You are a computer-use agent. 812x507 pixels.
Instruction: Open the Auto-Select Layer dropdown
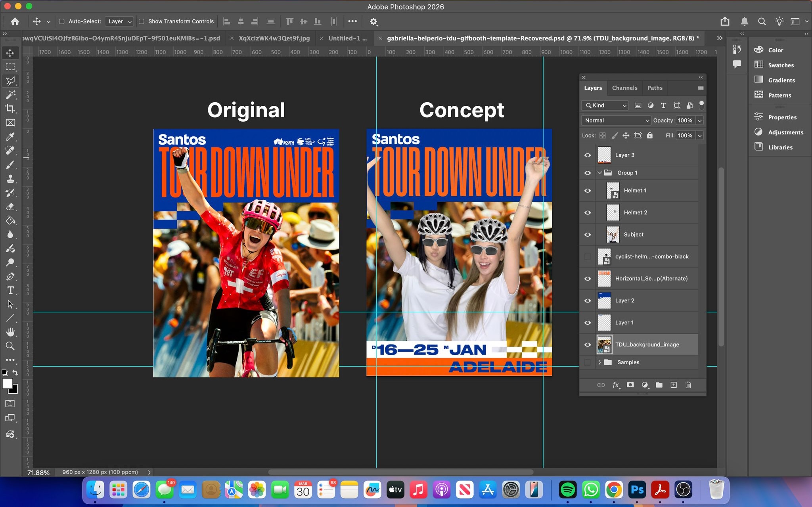click(119, 21)
